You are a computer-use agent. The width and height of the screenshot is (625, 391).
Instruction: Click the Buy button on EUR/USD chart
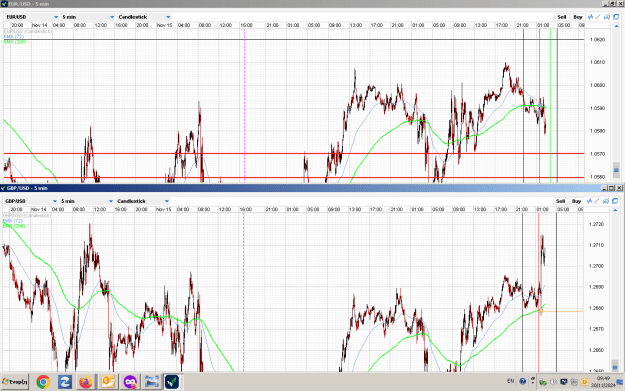578,17
